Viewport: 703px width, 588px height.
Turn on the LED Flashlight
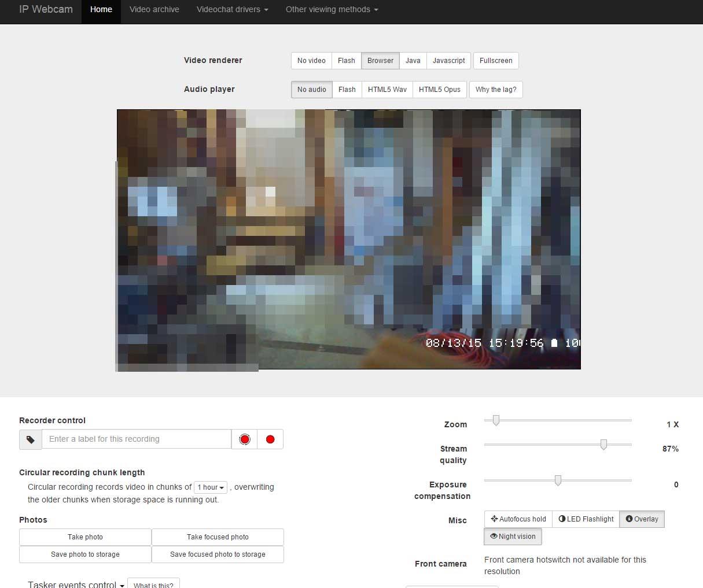[x=586, y=519]
